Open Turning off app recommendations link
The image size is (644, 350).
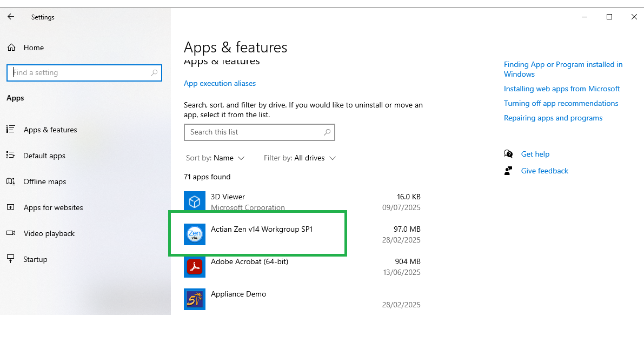[561, 103]
